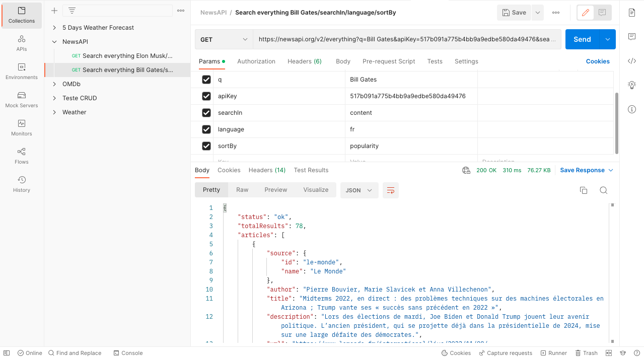Open the Environments panel
The height and width of the screenshot is (359, 644).
pos(21,73)
